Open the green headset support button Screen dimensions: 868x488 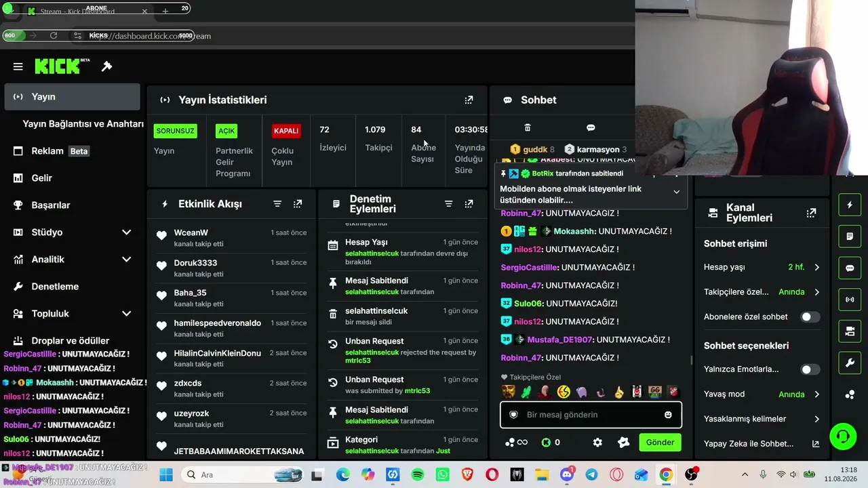(843, 436)
